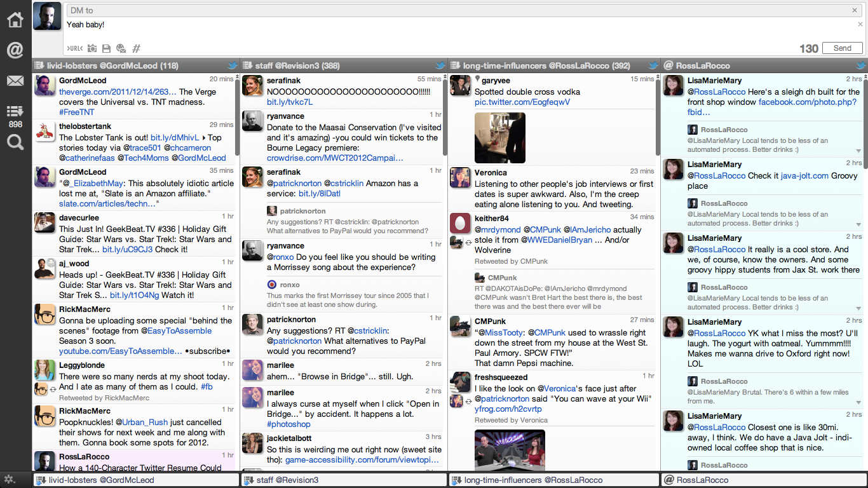Click the retweet icon under Leggyblonde's avatar
The image size is (868, 488).
coord(53,390)
